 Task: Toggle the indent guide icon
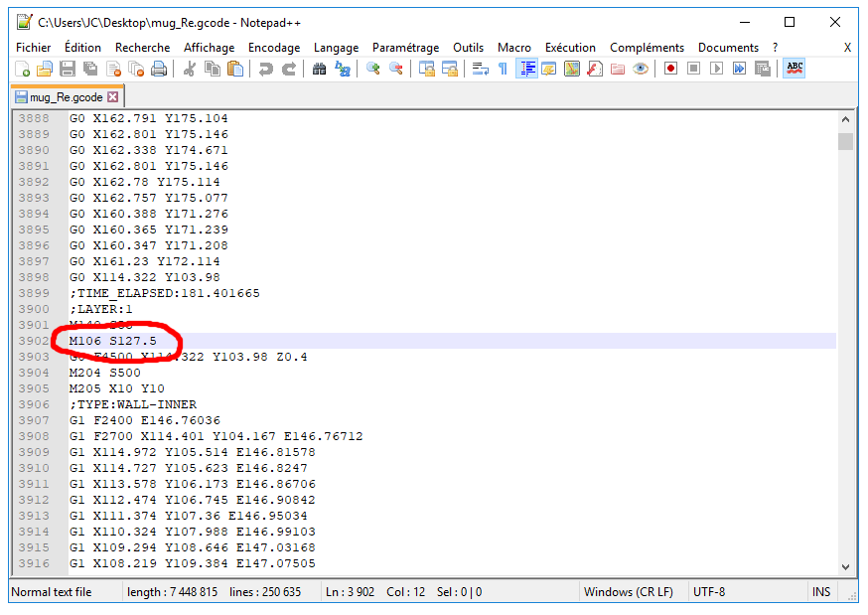click(x=526, y=69)
